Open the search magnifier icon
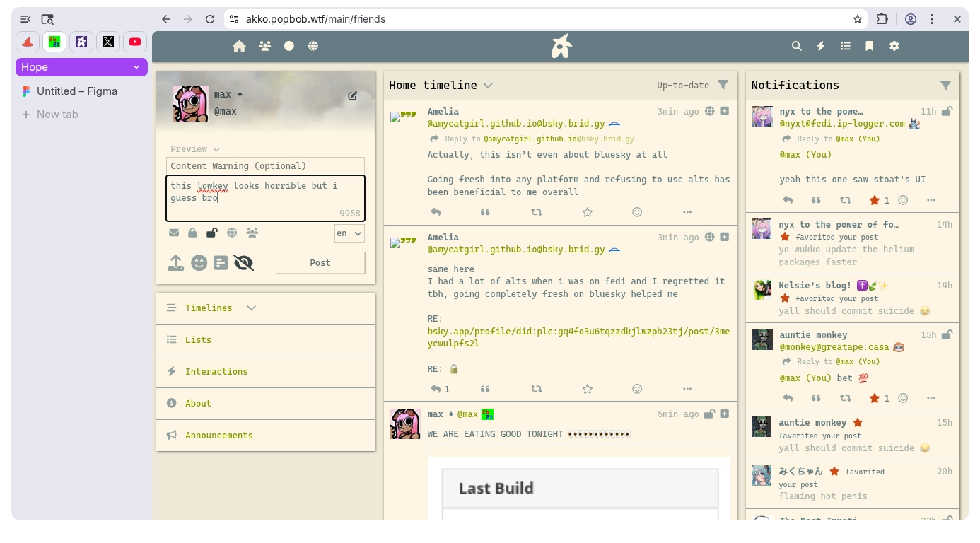 [x=796, y=46]
